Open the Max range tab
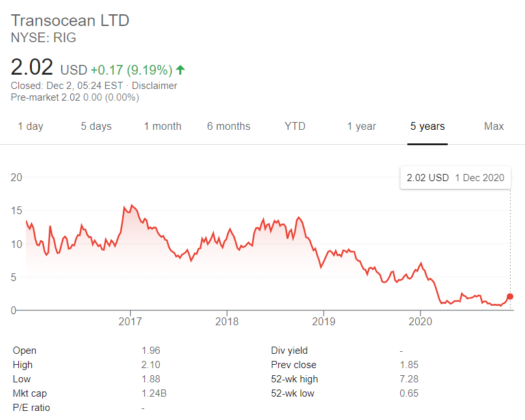 494,127
